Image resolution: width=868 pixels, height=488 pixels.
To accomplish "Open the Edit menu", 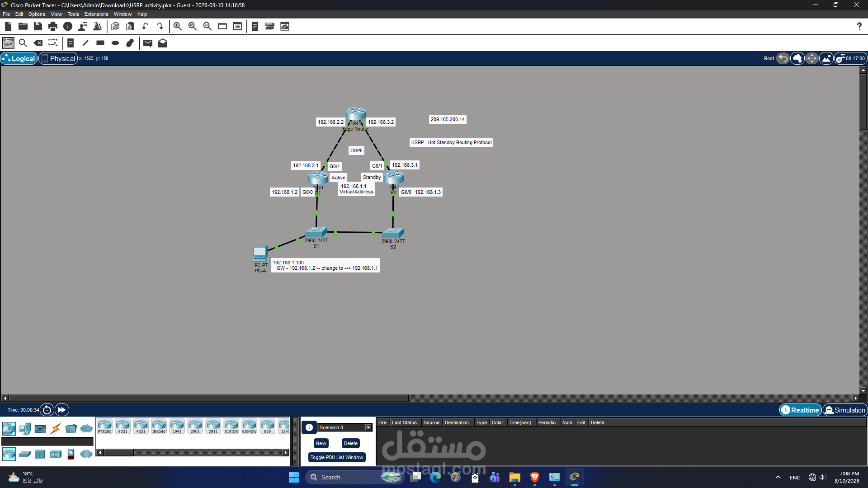I will tap(19, 14).
